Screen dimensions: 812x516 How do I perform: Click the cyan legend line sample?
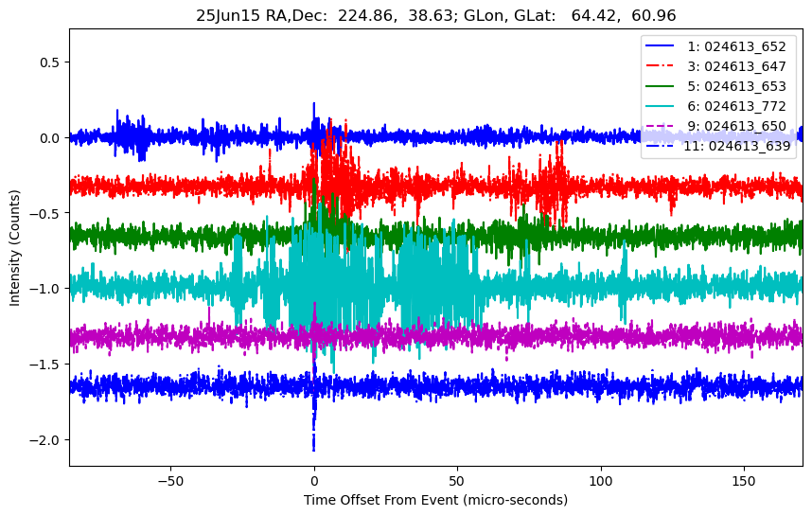pyautogui.click(x=668, y=105)
